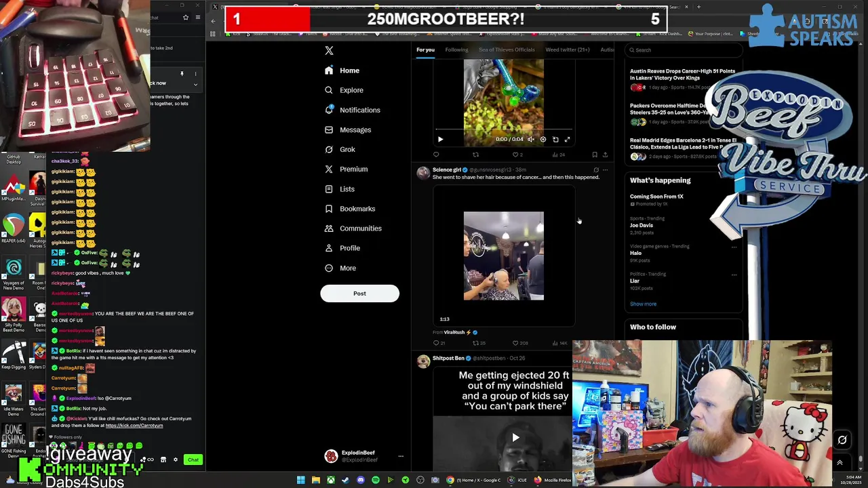Open top video playback settings gear
The height and width of the screenshot is (488, 868).
tap(542, 139)
